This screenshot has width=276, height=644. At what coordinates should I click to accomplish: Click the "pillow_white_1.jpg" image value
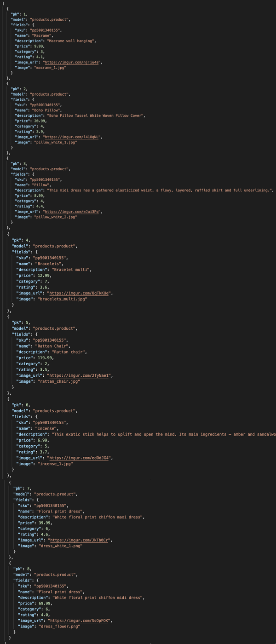[56, 142]
